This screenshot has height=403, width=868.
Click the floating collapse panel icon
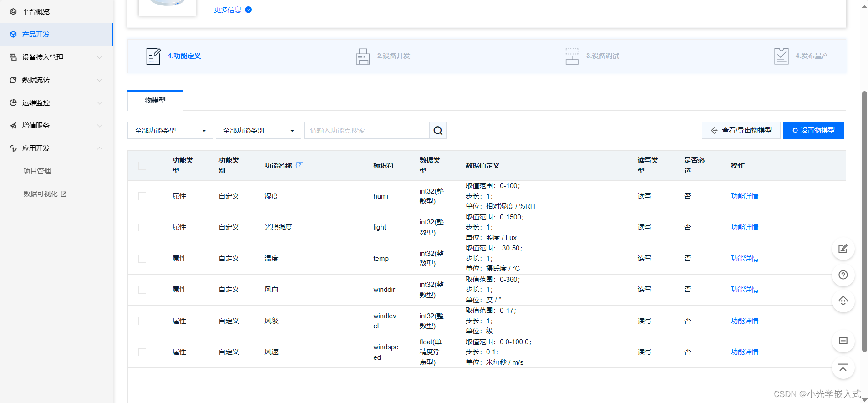(x=843, y=341)
